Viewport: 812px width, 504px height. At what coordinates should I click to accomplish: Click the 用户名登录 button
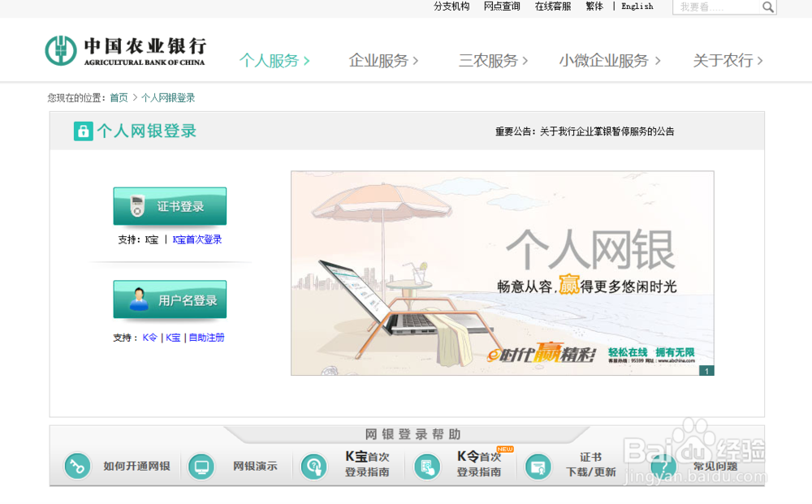click(170, 299)
